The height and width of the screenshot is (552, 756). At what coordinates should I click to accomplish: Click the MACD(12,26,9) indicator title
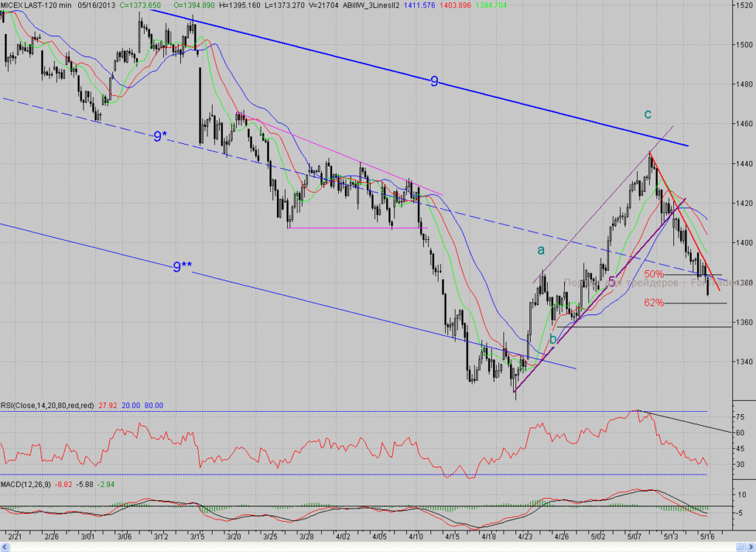26,485
